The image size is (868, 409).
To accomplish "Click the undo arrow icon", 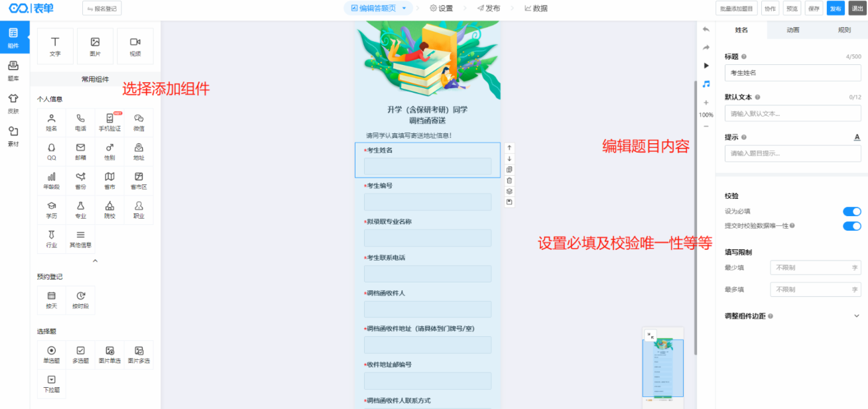I will pos(706,30).
